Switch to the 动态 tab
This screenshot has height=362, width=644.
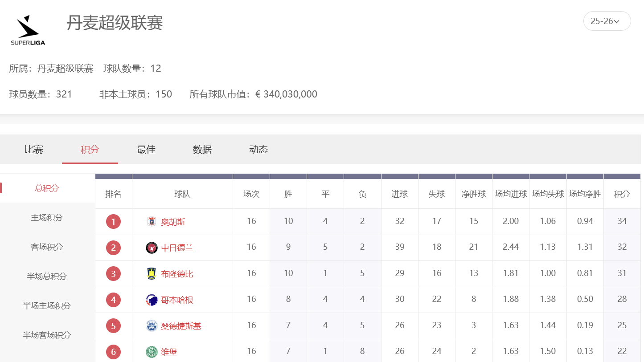(258, 150)
